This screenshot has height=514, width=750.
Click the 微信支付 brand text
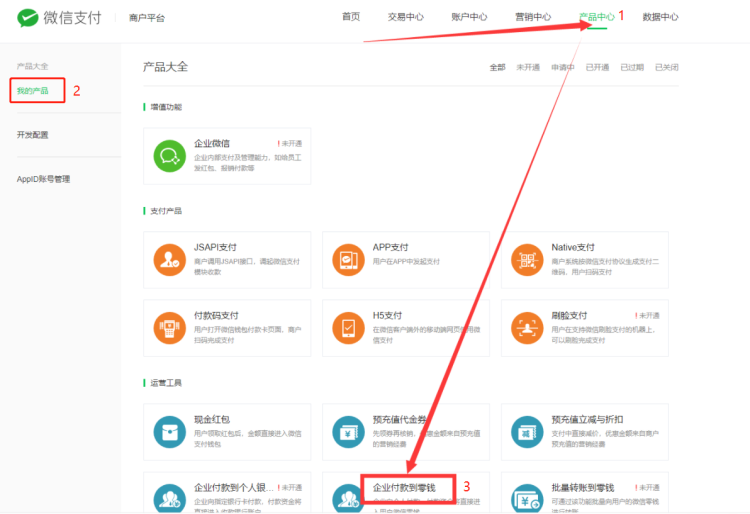[x=73, y=18]
